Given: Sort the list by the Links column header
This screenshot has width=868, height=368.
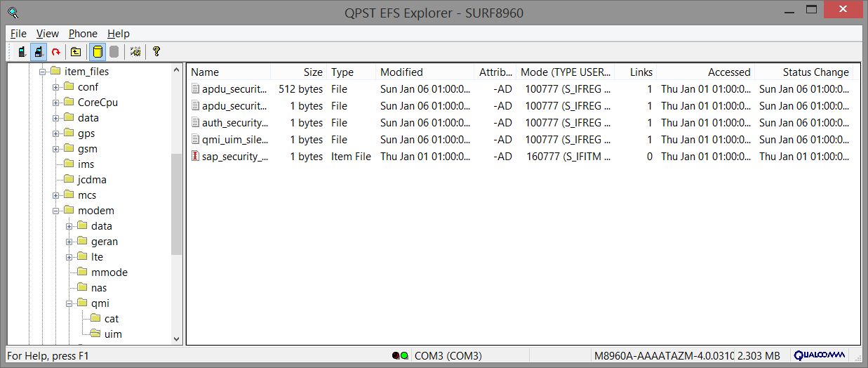Looking at the screenshot, I should pyautogui.click(x=636, y=72).
